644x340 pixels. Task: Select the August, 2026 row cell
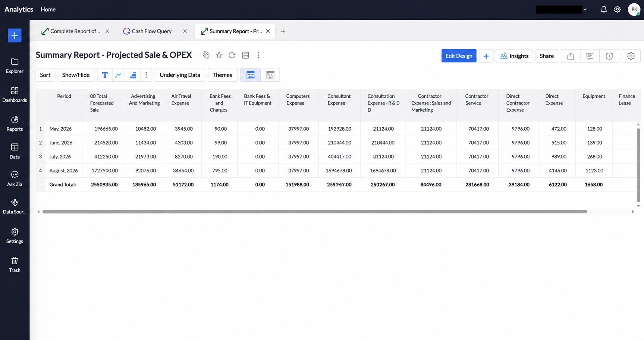[x=63, y=171]
